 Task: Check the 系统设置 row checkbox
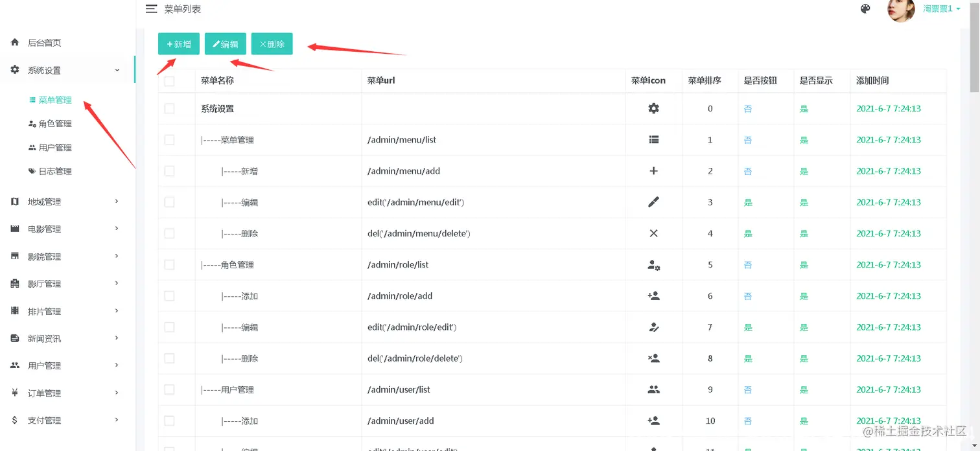(170, 109)
